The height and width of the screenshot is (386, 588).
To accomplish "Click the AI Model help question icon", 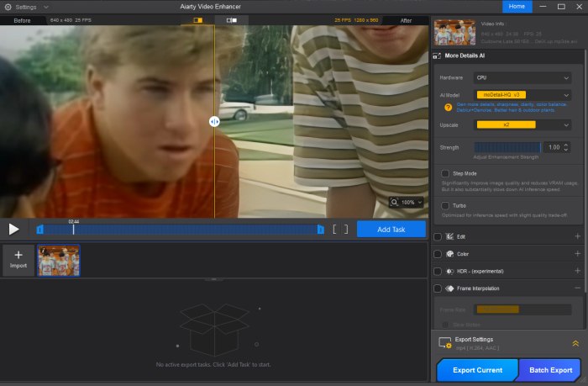I will [x=449, y=107].
